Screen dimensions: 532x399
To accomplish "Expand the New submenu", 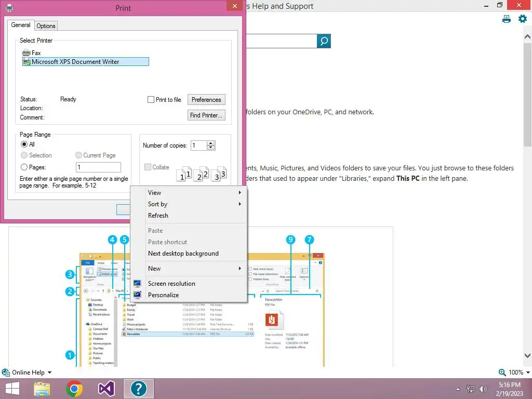I will pyautogui.click(x=195, y=269).
